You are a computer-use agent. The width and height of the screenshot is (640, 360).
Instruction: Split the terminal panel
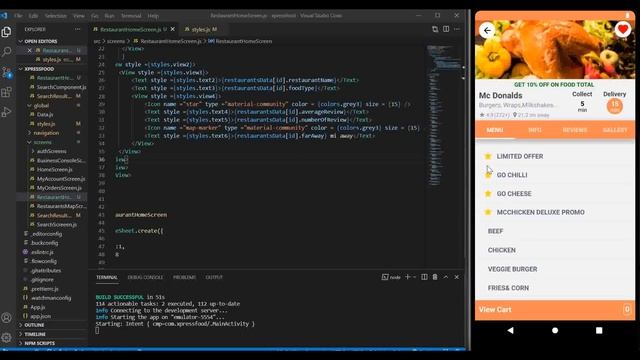(x=424, y=277)
